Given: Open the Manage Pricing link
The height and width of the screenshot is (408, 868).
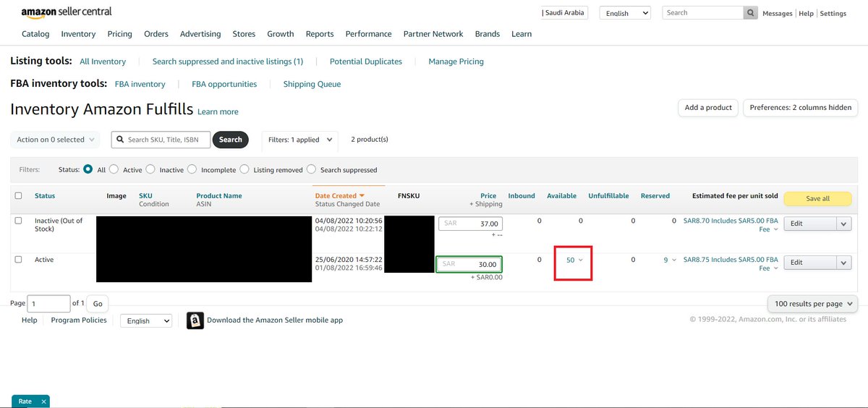Looking at the screenshot, I should click(456, 61).
